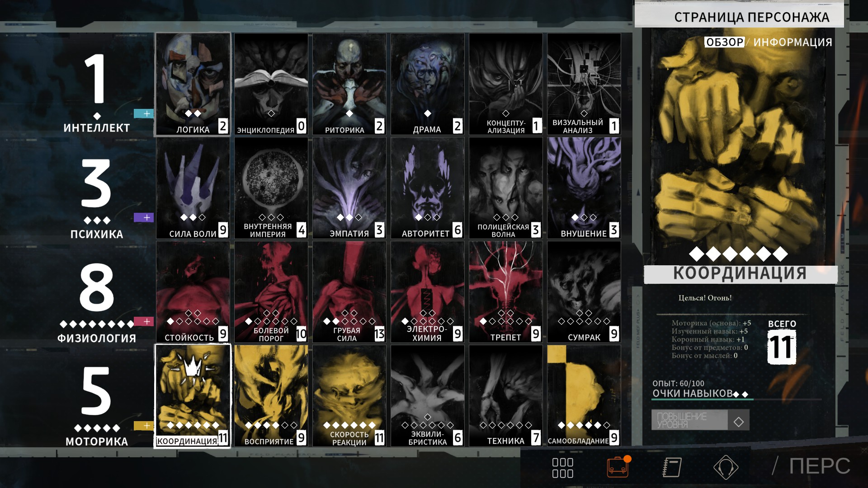The image size is (868, 488).
Task: Select the Внушение skill card
Action: (x=584, y=188)
